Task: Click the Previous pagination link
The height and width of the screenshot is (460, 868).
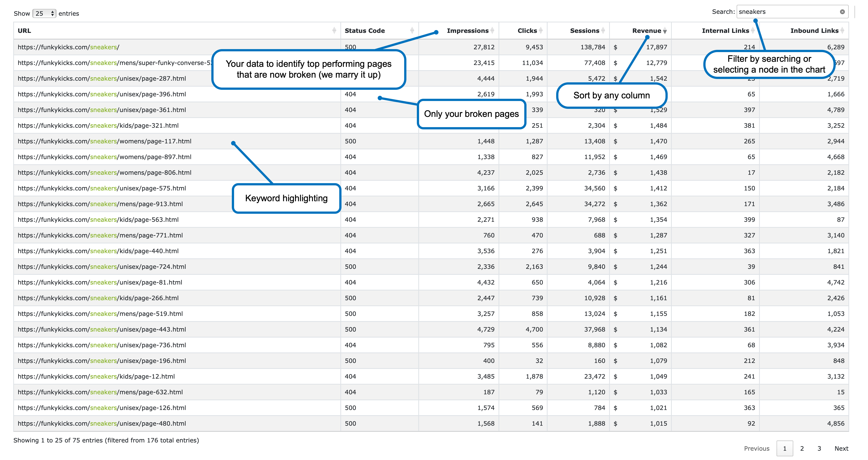Action: [756, 449]
